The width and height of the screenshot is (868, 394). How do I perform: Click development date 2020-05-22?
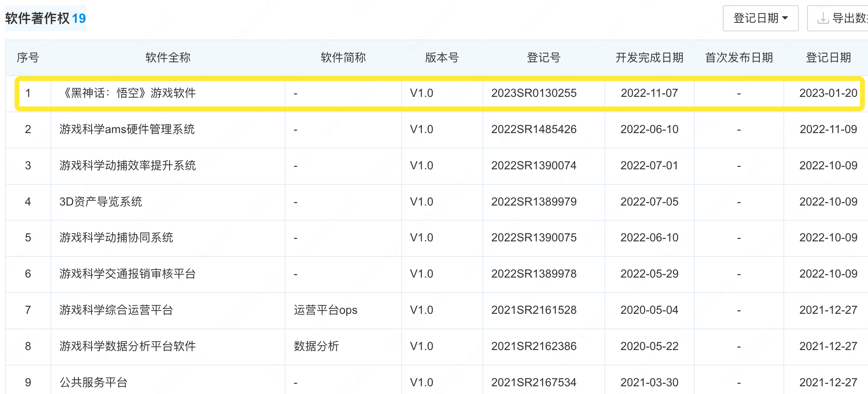650,346
